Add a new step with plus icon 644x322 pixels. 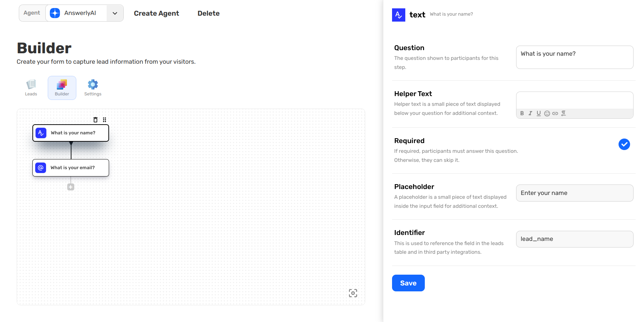pyautogui.click(x=71, y=187)
